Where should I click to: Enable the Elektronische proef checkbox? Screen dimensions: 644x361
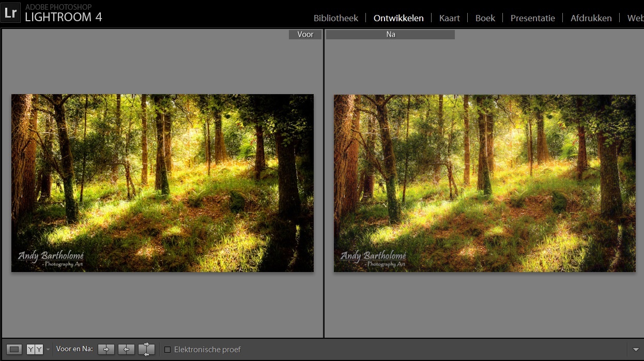[167, 350]
